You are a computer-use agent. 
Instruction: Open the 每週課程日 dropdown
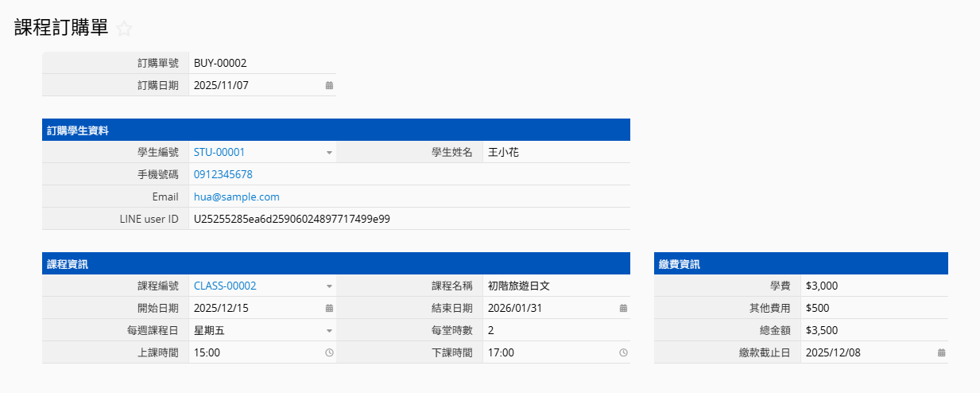pyautogui.click(x=329, y=330)
